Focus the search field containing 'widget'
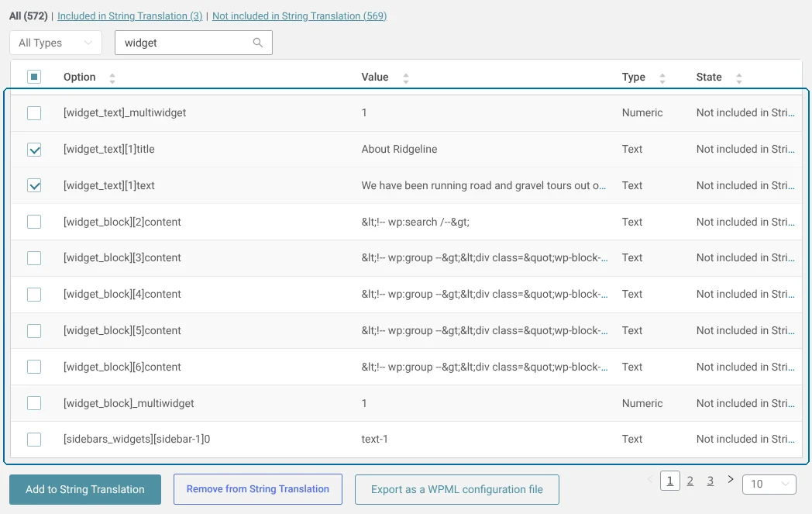The width and height of the screenshot is (812, 514). click(194, 43)
